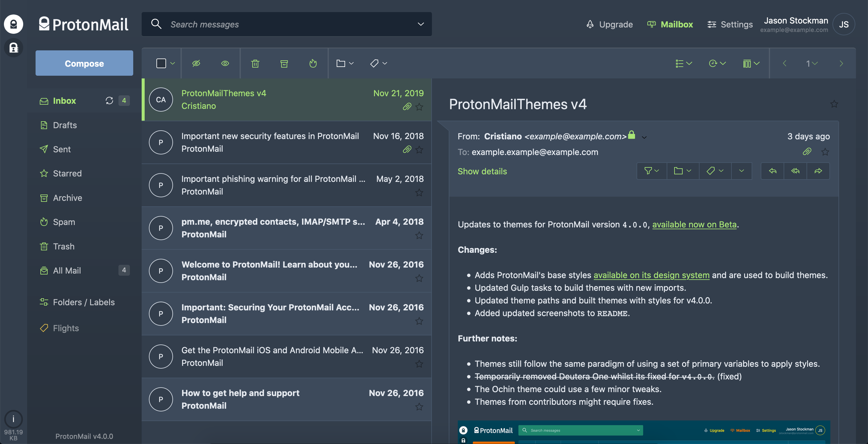The height and width of the screenshot is (444, 868).
Task: Click the trash icon in the toolbar
Action: [x=255, y=63]
